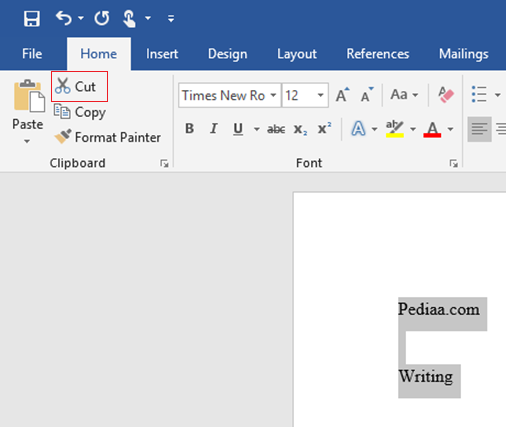Open highlight color picker arrow
The width and height of the screenshot is (506, 427).
[x=413, y=129]
